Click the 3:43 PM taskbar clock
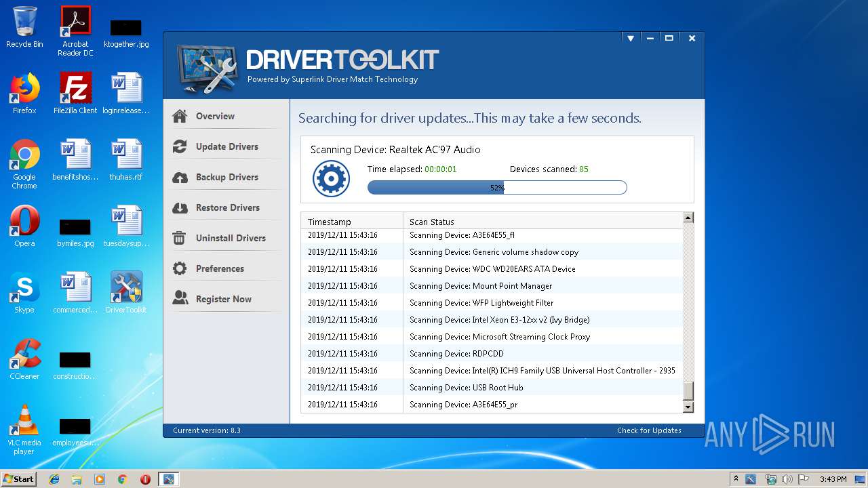Screen dimensions: 868x488 (833, 479)
